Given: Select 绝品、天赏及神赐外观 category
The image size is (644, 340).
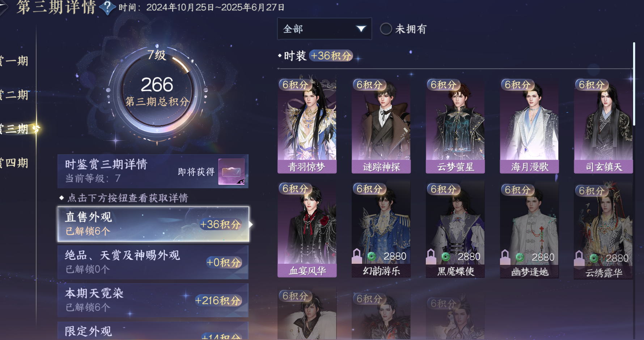Looking at the screenshot, I should (153, 262).
